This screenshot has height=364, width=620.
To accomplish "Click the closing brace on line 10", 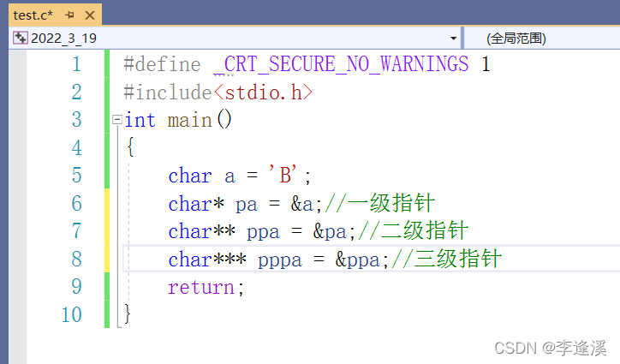I will point(127,314).
